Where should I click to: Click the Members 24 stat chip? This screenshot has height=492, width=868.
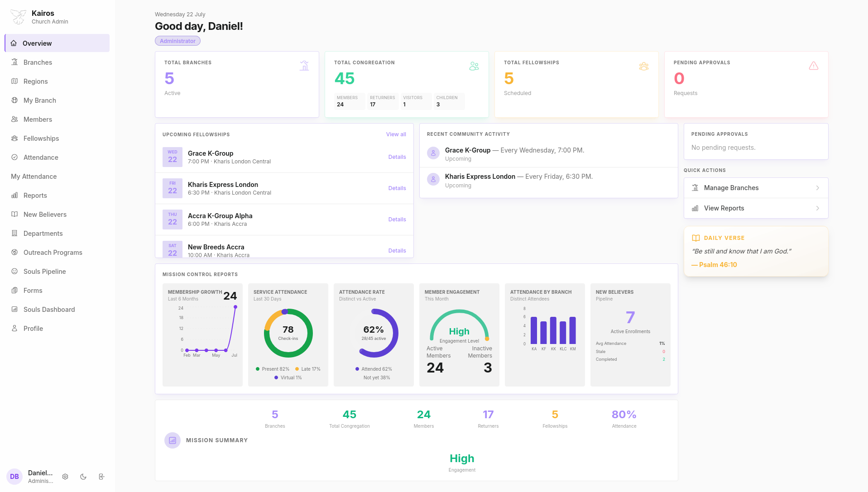349,101
